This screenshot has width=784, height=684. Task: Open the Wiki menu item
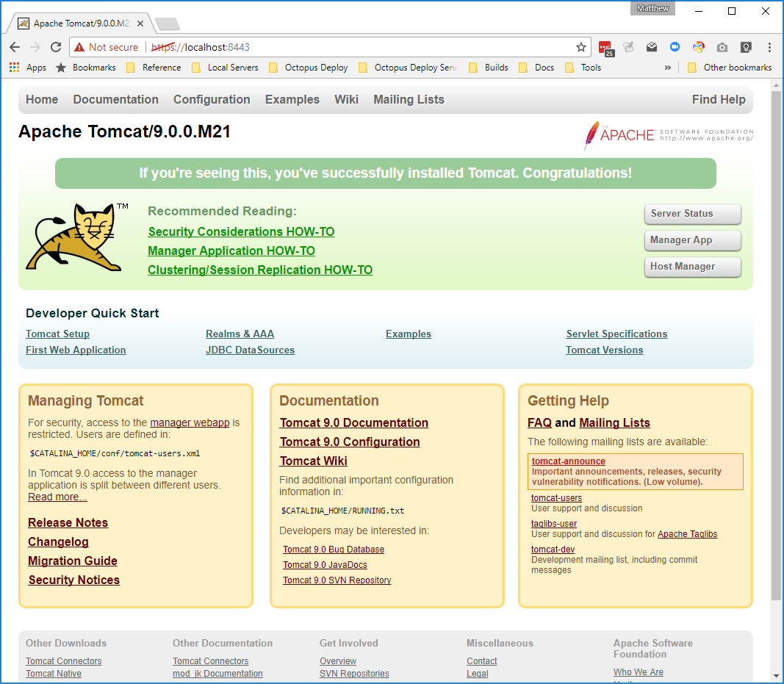[346, 99]
